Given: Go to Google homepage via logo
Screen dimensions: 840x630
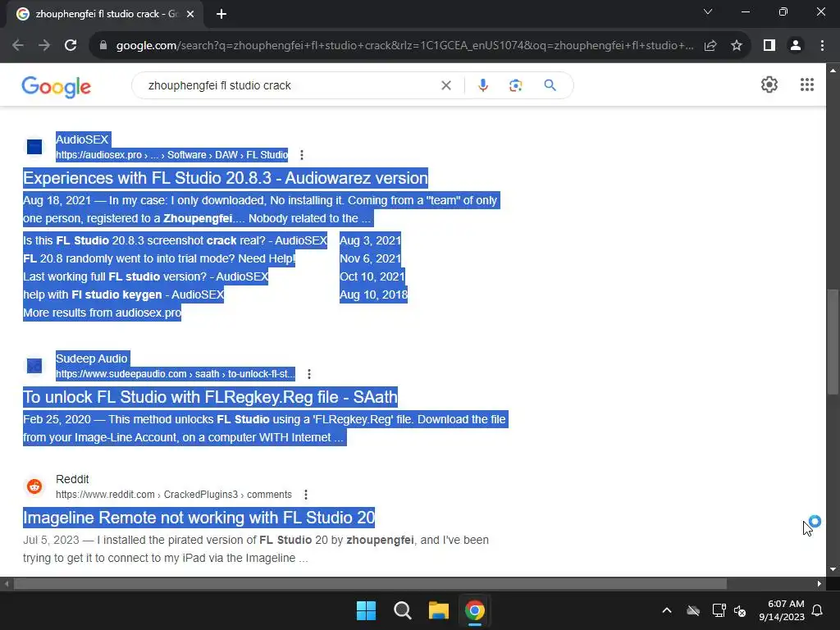Looking at the screenshot, I should (x=57, y=86).
